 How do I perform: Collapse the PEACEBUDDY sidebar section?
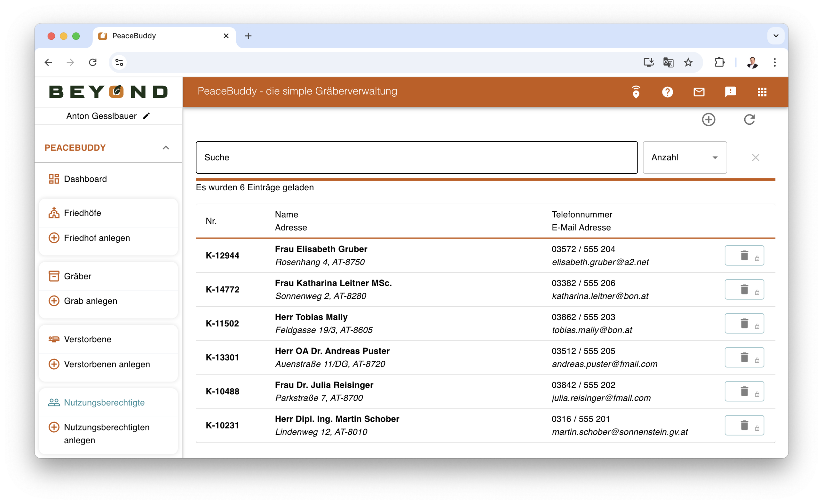tap(166, 148)
